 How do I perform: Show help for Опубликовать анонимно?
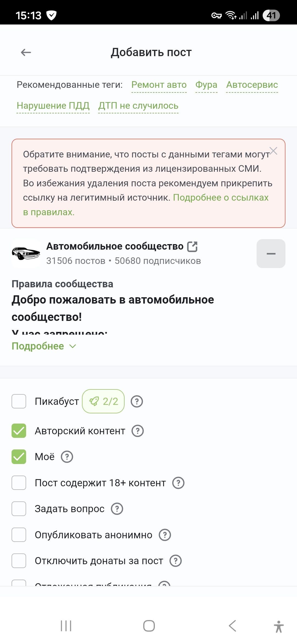165,535
